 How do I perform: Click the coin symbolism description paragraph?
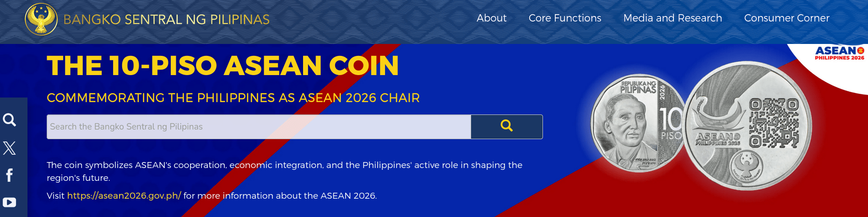click(x=284, y=171)
